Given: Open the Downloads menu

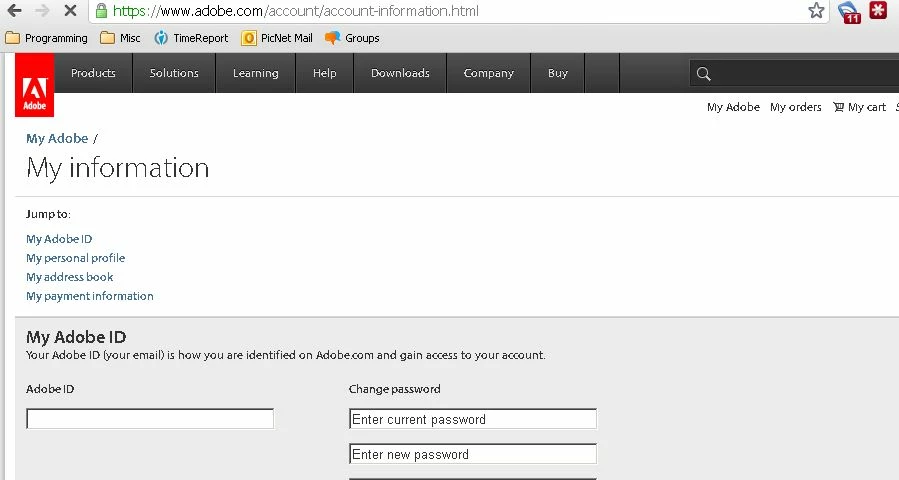Looking at the screenshot, I should (400, 73).
